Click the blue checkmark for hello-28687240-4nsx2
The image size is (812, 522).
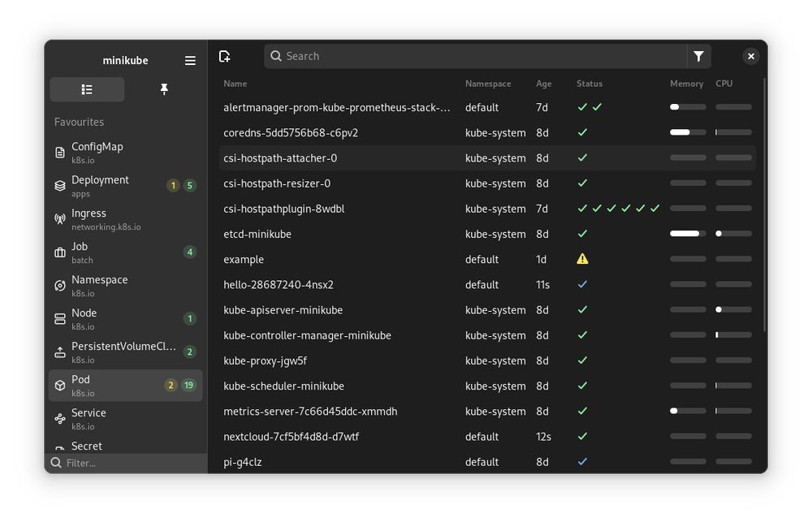[582, 284]
